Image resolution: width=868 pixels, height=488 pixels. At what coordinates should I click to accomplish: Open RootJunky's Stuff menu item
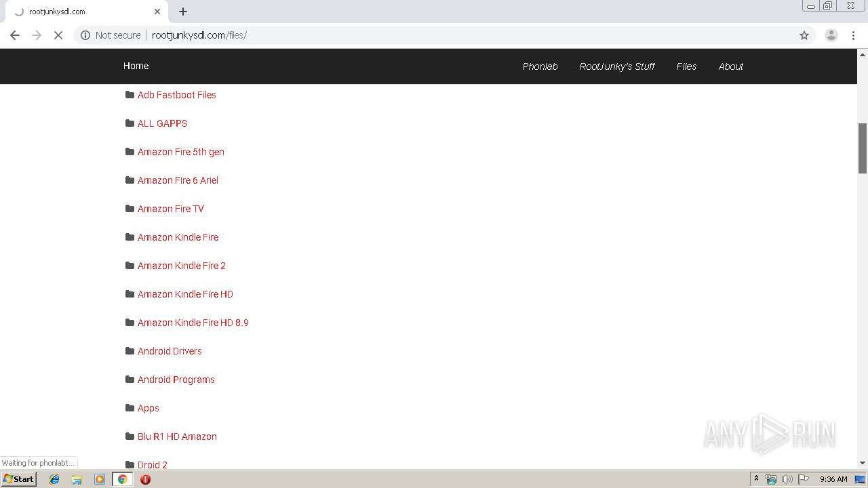pos(617,66)
